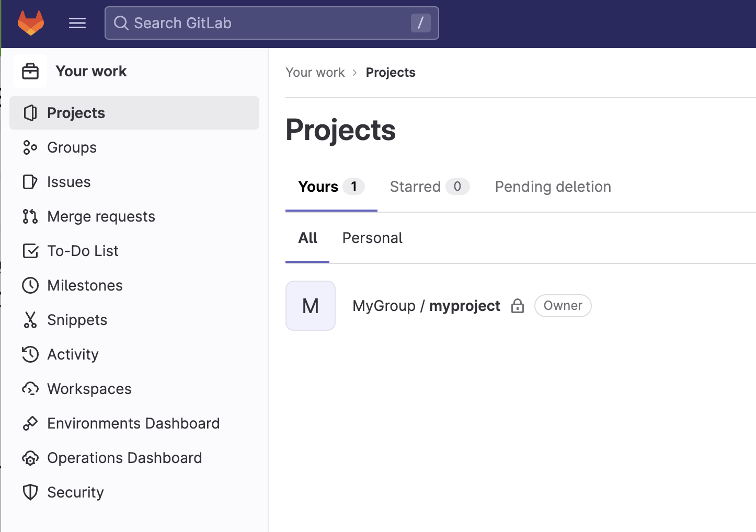Click inside the Search GitLab field
This screenshot has height=532, width=756.
tap(272, 23)
